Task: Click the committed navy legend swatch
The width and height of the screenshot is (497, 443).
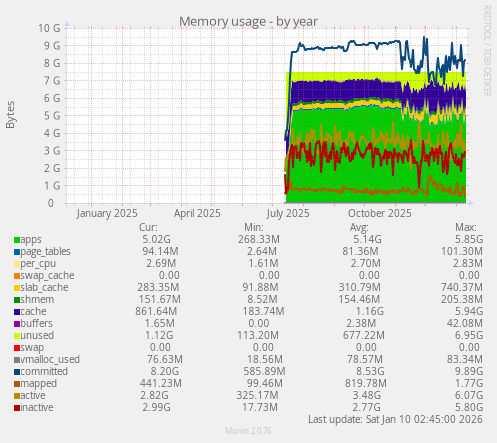Action: coord(17,372)
